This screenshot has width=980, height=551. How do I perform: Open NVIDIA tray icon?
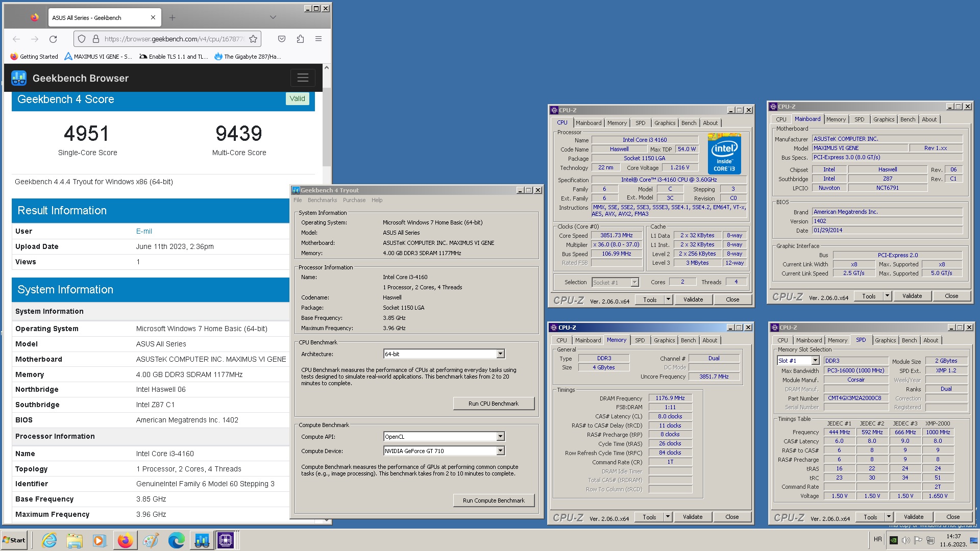click(893, 540)
